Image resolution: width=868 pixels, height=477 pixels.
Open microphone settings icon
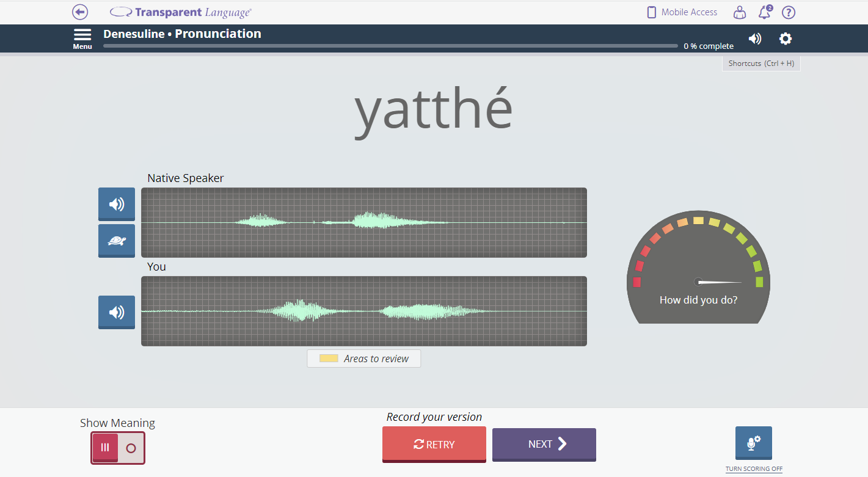754,443
